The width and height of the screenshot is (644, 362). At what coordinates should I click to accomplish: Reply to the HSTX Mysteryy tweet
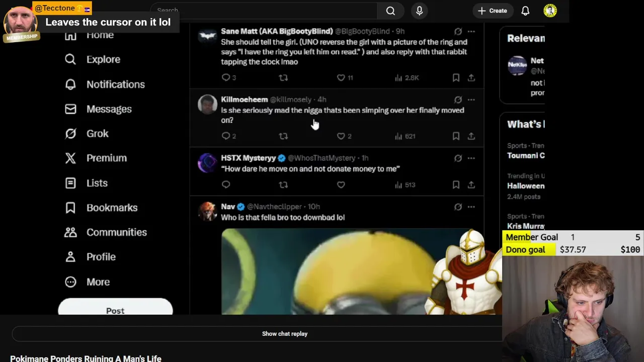point(226,185)
